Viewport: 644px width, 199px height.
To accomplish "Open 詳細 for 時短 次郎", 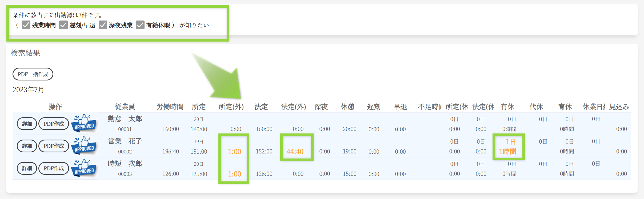I will click(27, 168).
